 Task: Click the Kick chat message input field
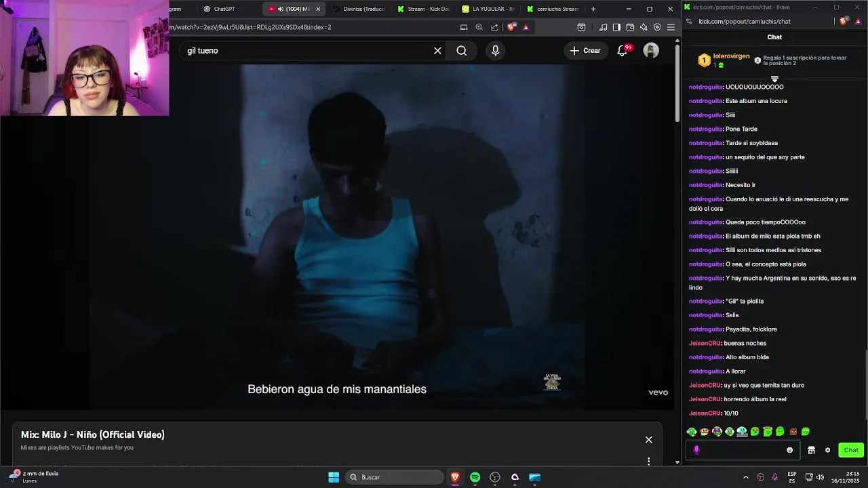(x=742, y=450)
